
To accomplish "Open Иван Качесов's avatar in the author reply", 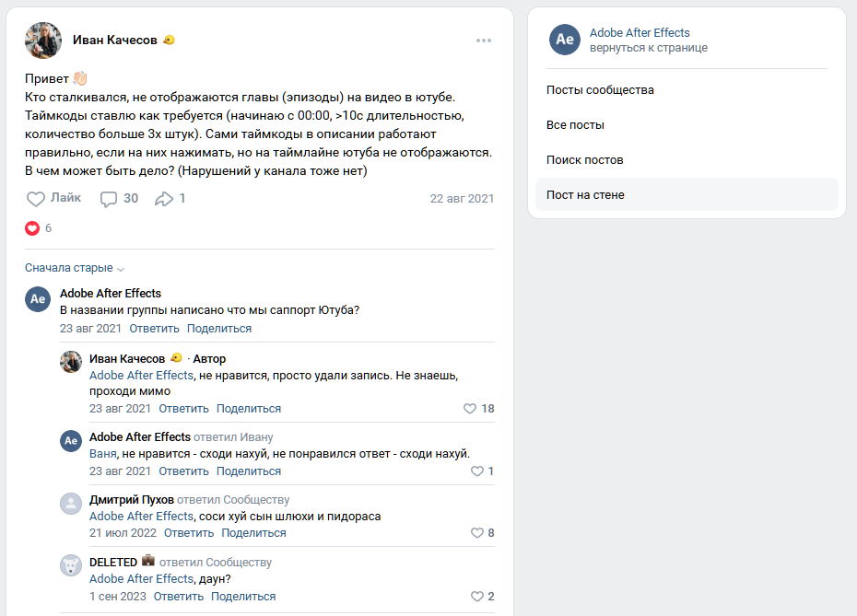I will coord(71,362).
